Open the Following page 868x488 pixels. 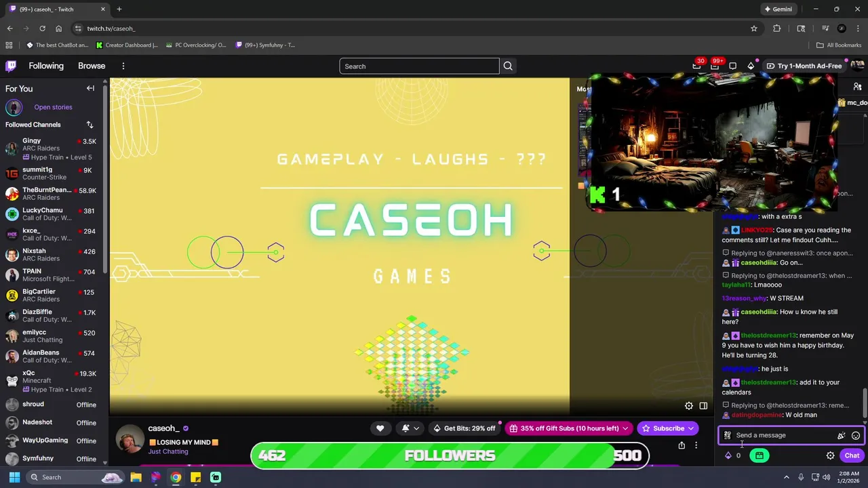46,66
